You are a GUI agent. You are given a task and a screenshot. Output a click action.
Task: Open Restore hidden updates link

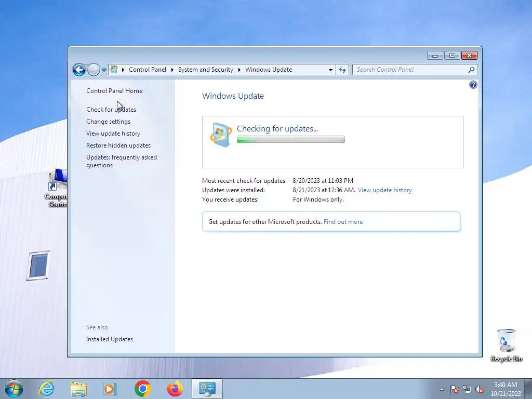tap(118, 145)
